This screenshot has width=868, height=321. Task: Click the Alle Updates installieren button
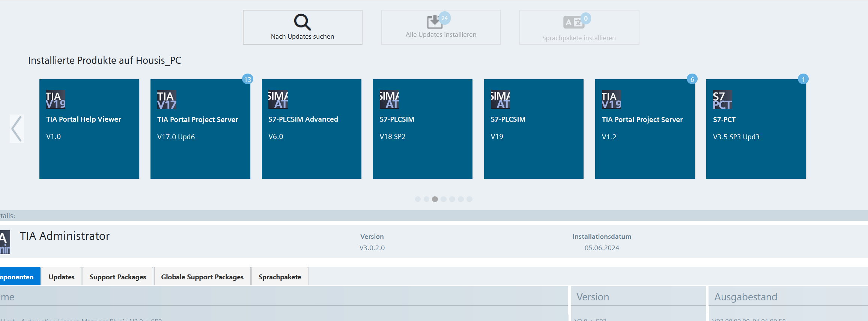[x=441, y=27]
